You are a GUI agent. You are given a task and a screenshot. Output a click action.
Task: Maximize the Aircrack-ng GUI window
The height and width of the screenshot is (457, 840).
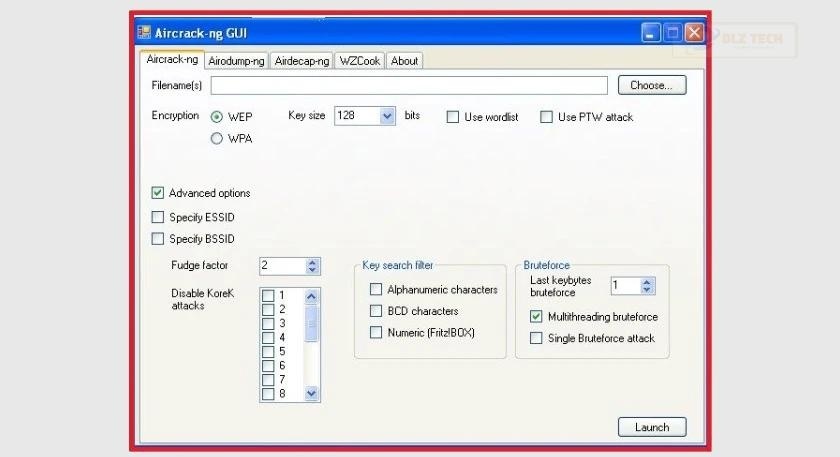[x=672, y=33]
